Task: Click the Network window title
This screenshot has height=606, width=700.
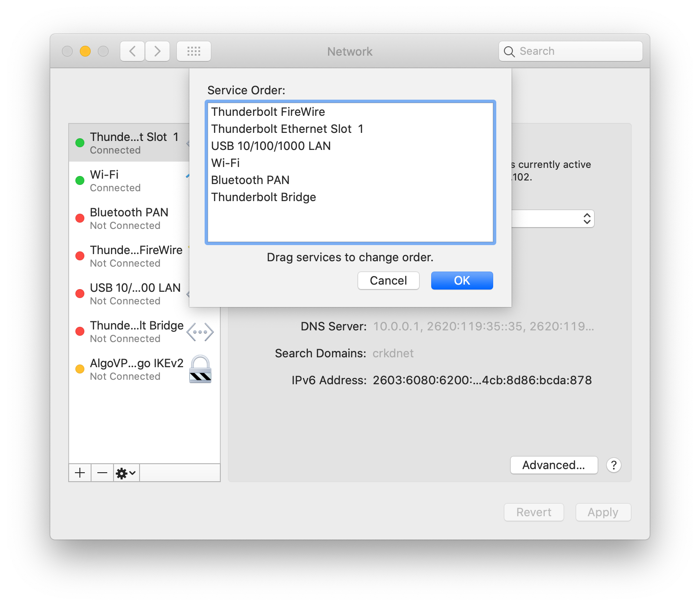Action: tap(350, 52)
